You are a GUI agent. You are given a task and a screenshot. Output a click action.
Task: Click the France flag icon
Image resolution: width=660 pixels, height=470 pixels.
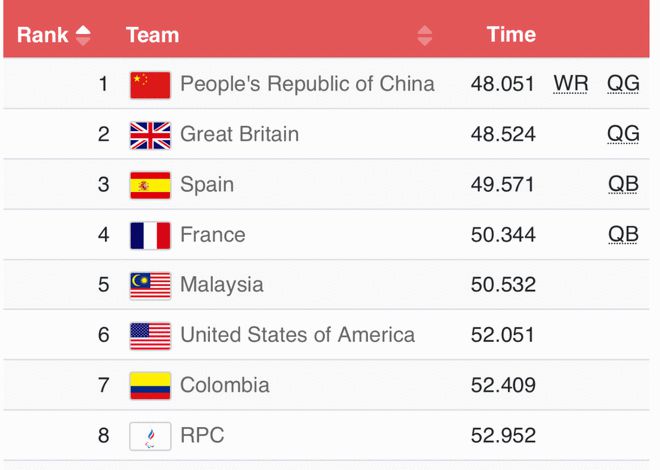pyautogui.click(x=150, y=235)
